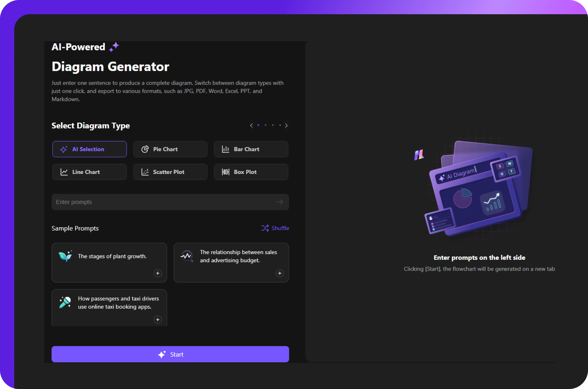Viewport: 588px width, 389px height.
Task: Navigate to next diagram type page
Action: click(x=286, y=125)
